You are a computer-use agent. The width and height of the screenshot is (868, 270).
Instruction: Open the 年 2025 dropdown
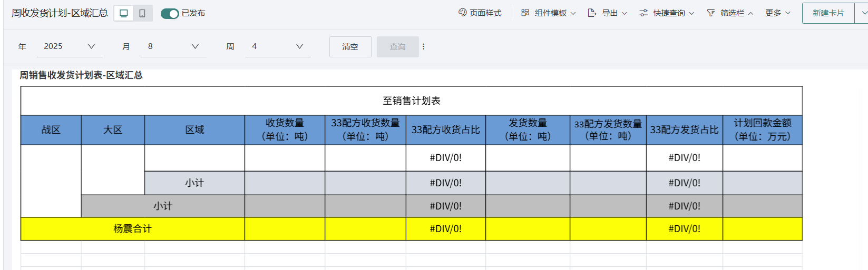point(70,46)
